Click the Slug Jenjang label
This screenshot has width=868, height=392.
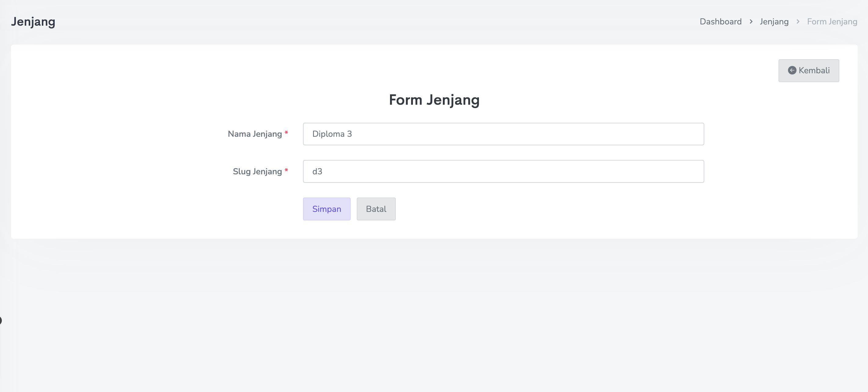click(257, 171)
